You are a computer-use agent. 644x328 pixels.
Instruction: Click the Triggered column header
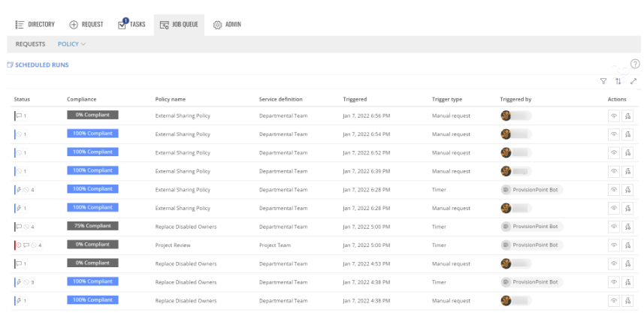point(355,99)
